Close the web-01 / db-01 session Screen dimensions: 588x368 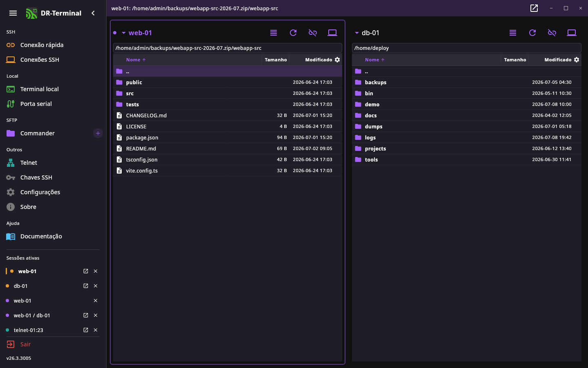point(96,315)
